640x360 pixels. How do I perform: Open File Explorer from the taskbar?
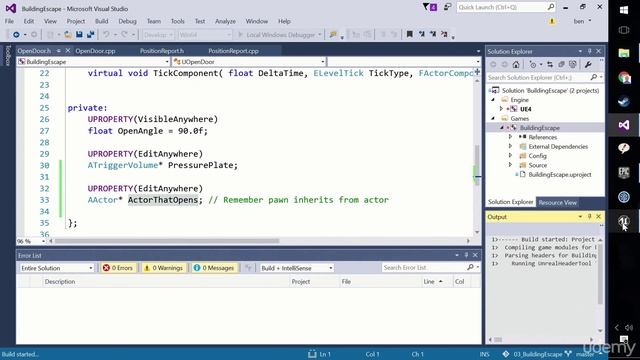(624, 53)
